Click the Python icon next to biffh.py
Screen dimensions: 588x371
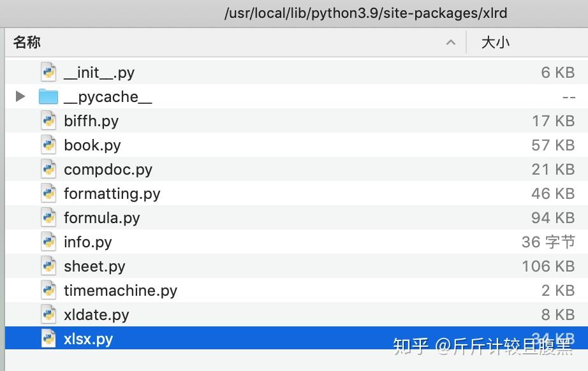click(x=48, y=120)
